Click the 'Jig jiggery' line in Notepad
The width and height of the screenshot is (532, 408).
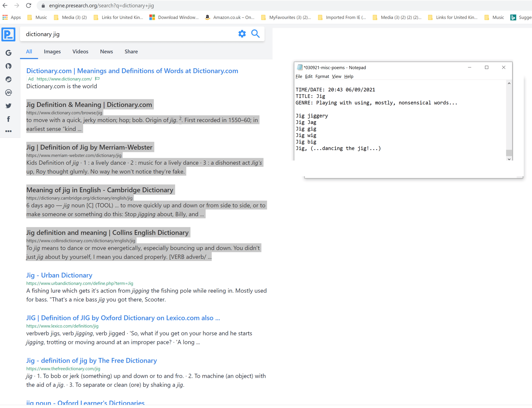[x=312, y=116]
